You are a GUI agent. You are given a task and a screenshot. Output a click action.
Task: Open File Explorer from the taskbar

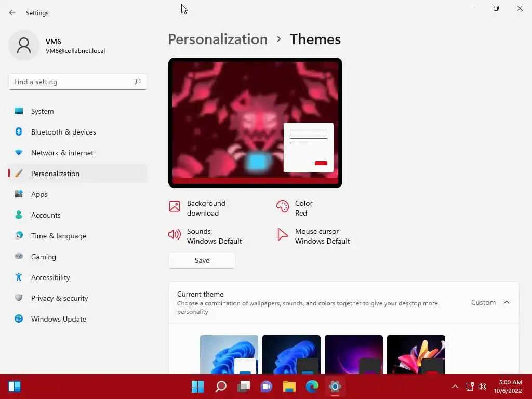[289, 387]
